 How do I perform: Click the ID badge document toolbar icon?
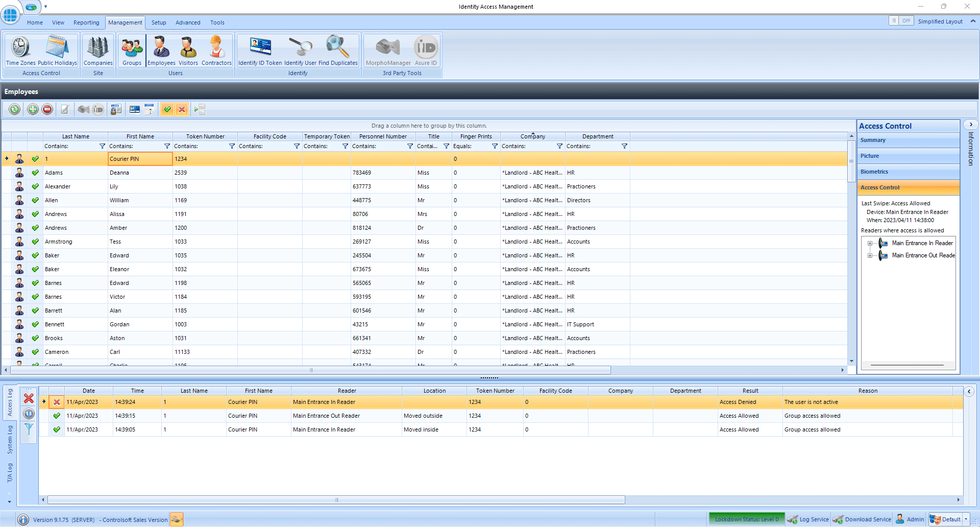point(150,109)
